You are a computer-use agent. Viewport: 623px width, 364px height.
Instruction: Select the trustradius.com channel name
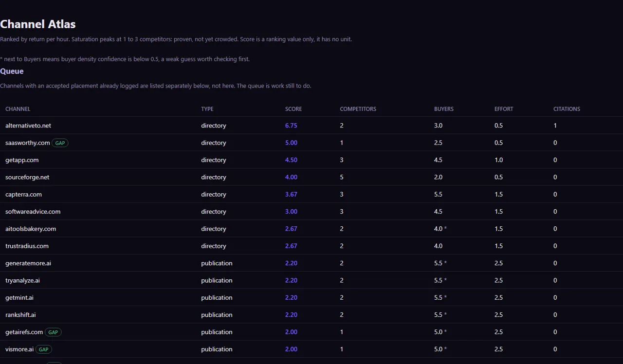[27, 246]
